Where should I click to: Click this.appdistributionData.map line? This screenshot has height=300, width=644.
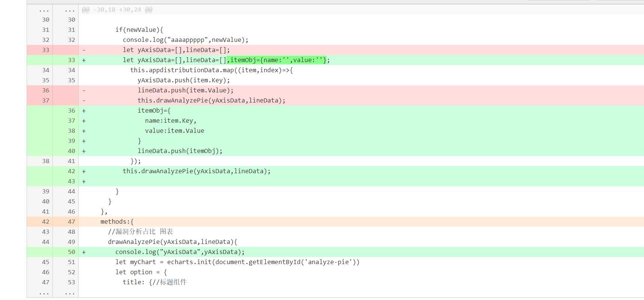coord(212,70)
